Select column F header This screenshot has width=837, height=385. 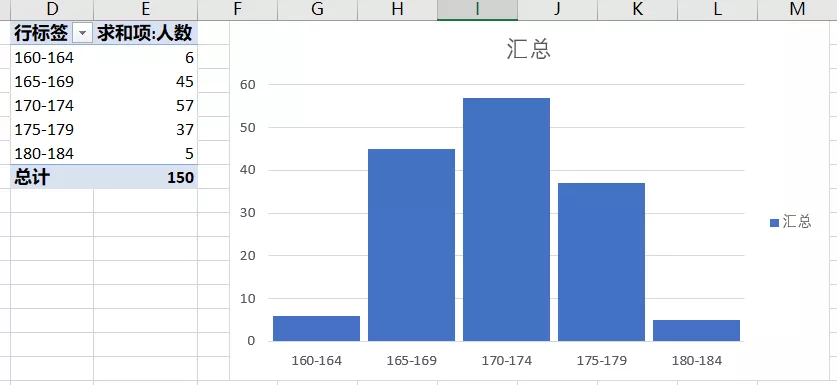(x=238, y=9)
